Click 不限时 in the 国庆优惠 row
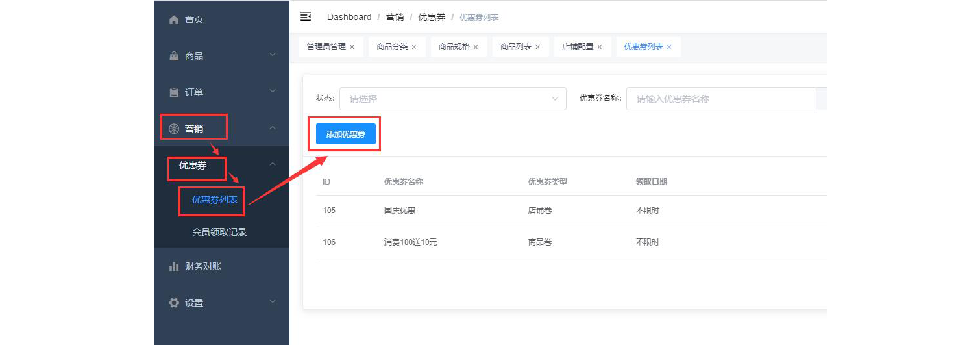The width and height of the screenshot is (980, 345). click(x=647, y=211)
